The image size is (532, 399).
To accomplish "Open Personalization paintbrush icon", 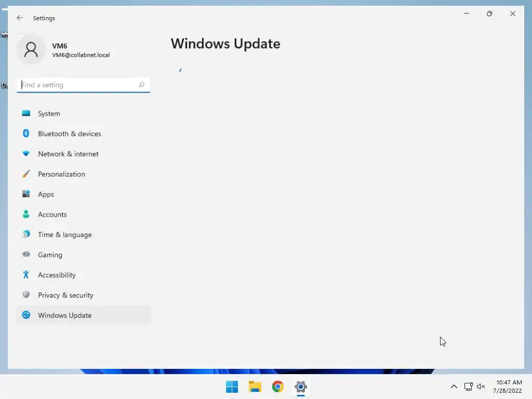I will tap(26, 174).
